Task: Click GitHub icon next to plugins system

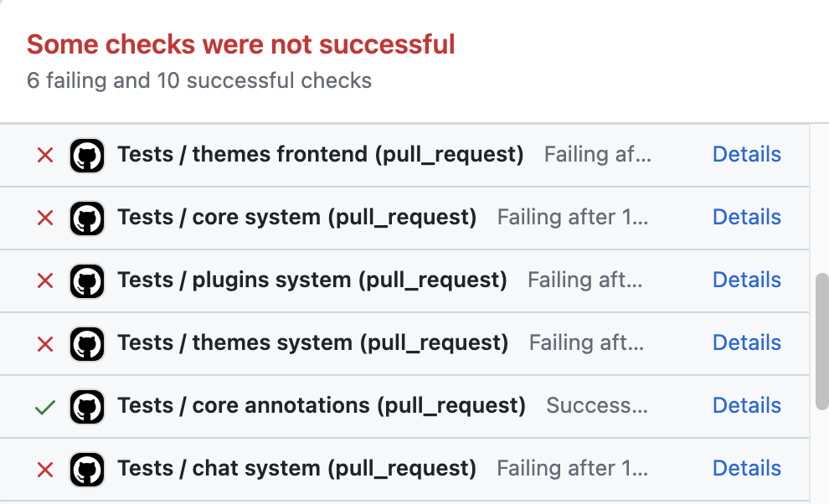Action: (87, 280)
